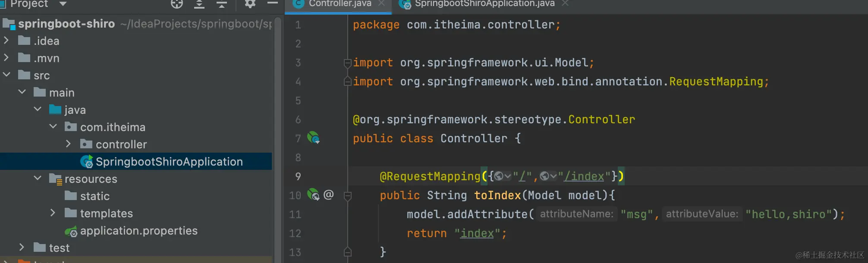Image resolution: width=868 pixels, height=263 pixels.
Task: Click the request mapping gutter icon on line 10
Action: [x=313, y=195]
